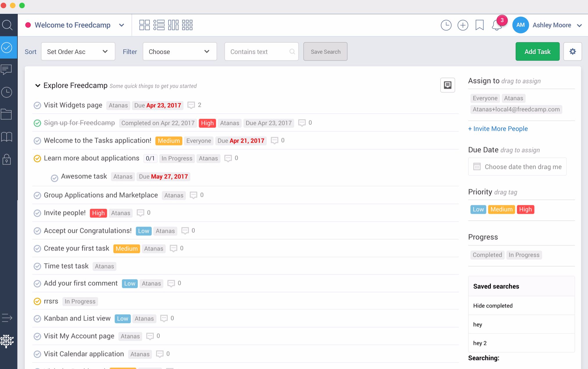Open the search icon in the sidebar

pos(7,25)
